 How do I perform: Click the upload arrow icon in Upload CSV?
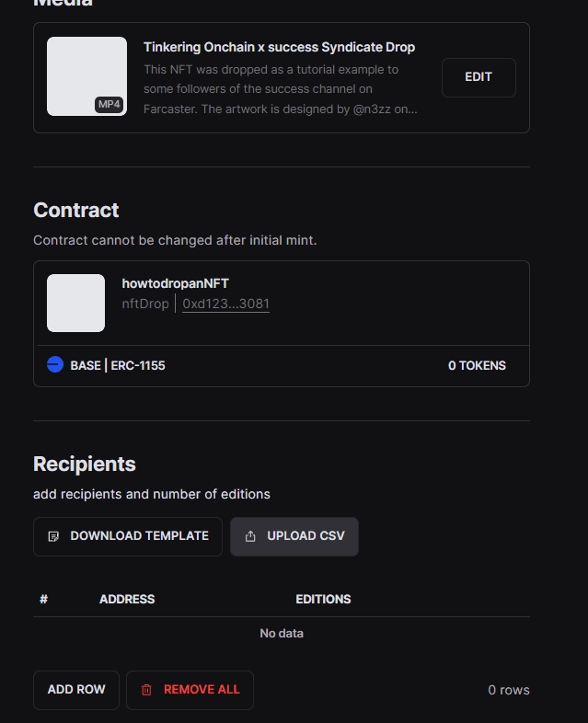250,536
